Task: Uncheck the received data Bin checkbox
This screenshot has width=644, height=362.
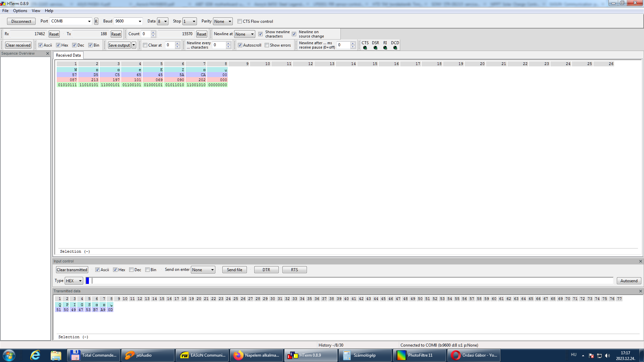Action: (90, 45)
